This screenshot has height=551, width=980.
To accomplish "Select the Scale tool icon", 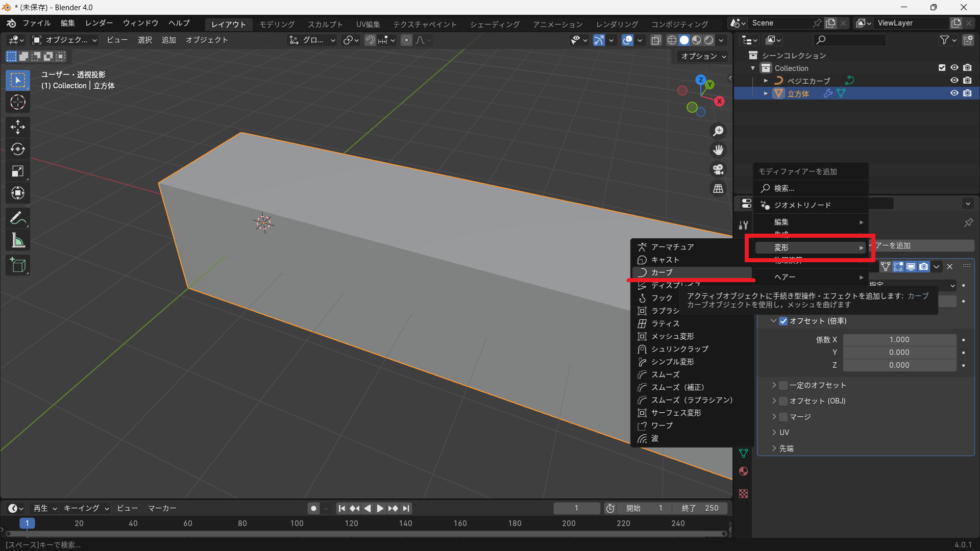I will tap(18, 171).
